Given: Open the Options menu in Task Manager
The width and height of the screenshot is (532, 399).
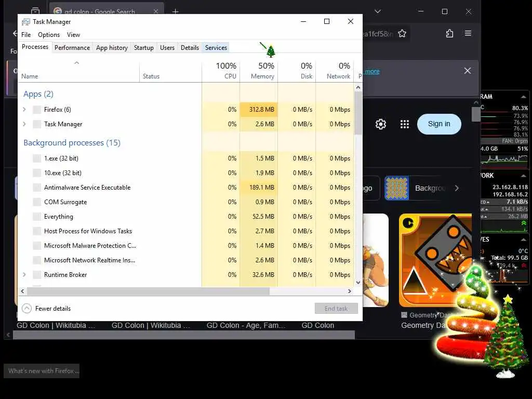Looking at the screenshot, I should click(49, 35).
